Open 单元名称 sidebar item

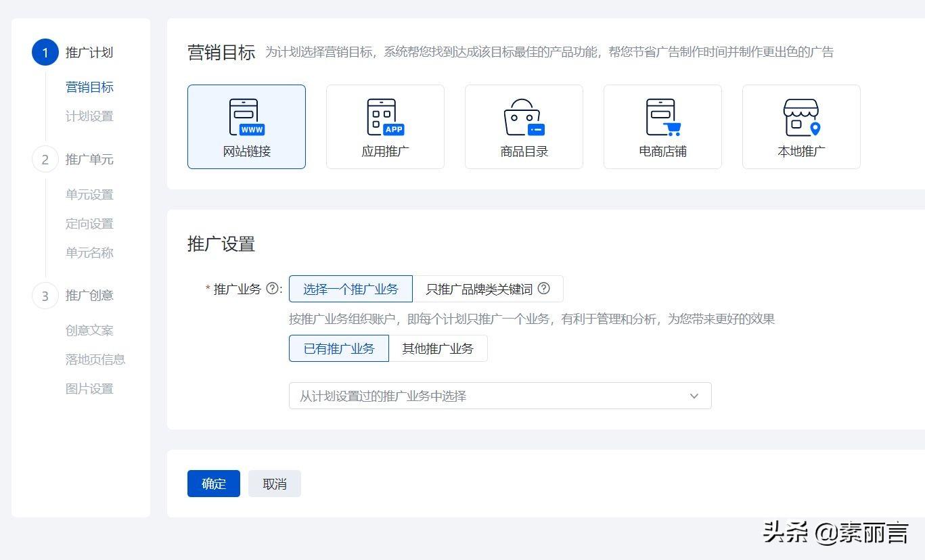[x=89, y=253]
